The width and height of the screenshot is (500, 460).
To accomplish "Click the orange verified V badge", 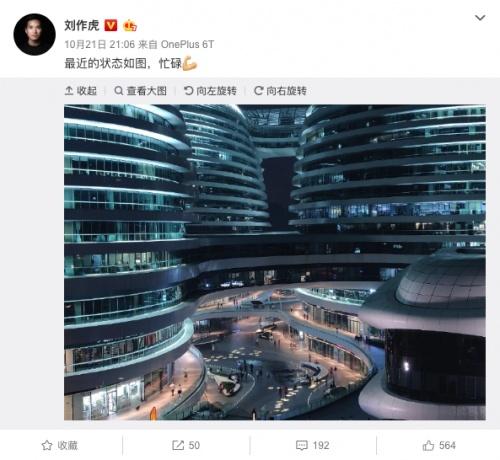I will pos(111,25).
